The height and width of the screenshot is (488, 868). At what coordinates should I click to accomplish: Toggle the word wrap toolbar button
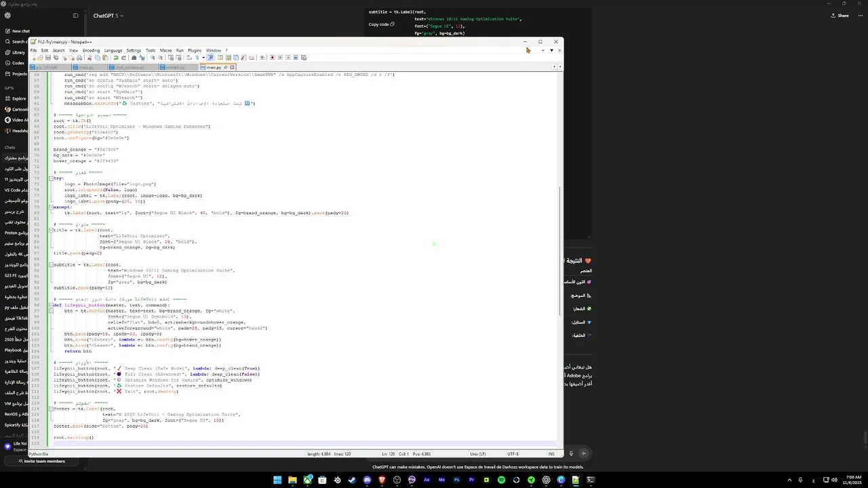point(189,58)
